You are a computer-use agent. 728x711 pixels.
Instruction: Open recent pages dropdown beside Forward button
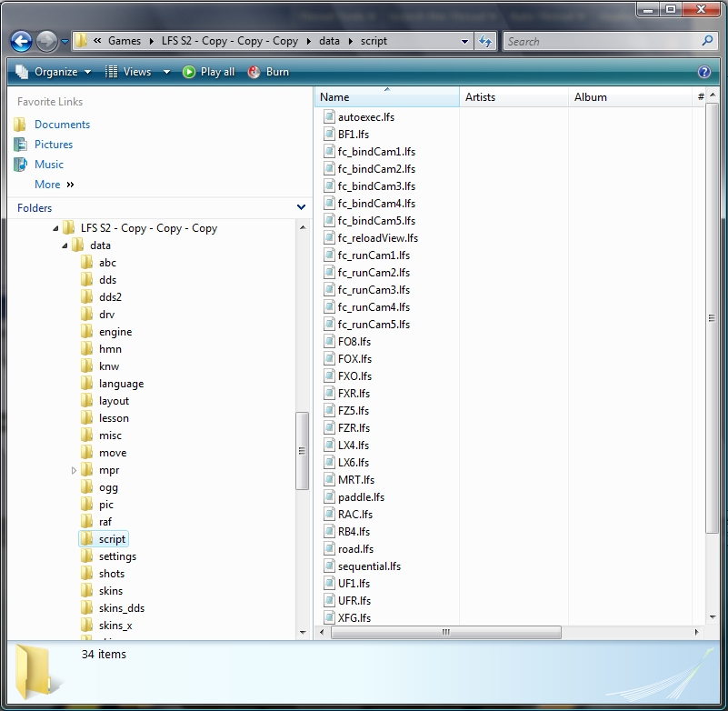65,42
